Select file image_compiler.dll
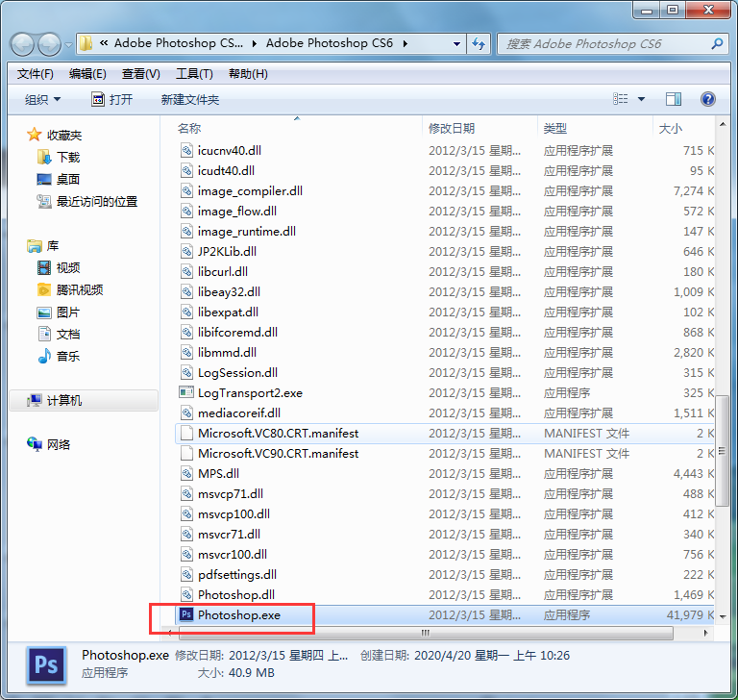The width and height of the screenshot is (738, 700). pos(250,190)
